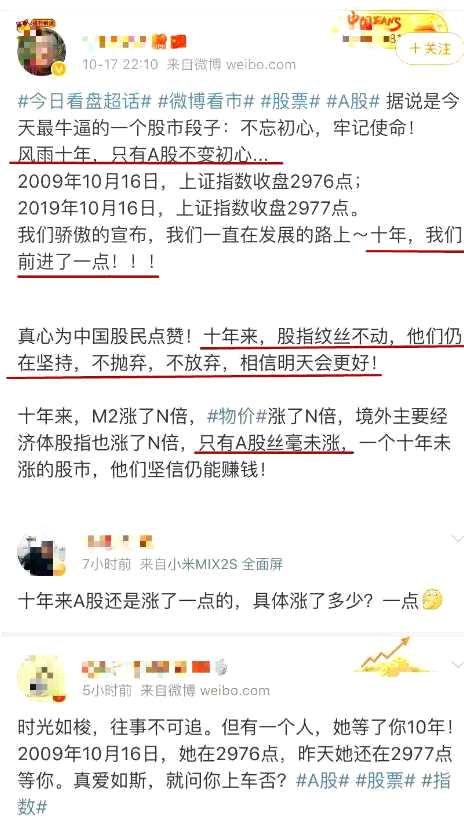Expand options chevron on second post
The image size is (464, 832).
click(457, 540)
